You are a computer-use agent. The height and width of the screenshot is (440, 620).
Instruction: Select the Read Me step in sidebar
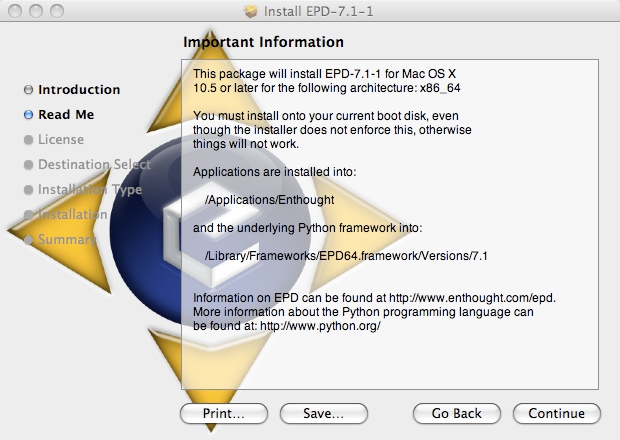[66, 115]
